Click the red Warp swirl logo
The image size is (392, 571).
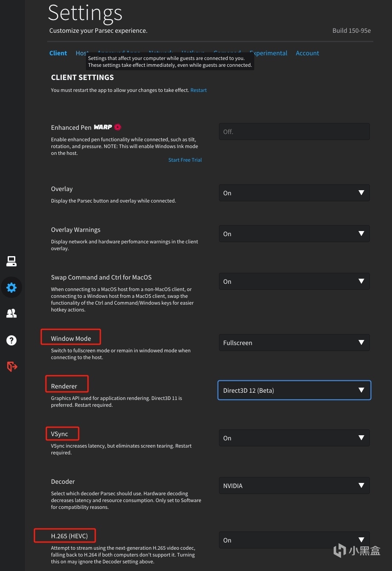pos(118,127)
